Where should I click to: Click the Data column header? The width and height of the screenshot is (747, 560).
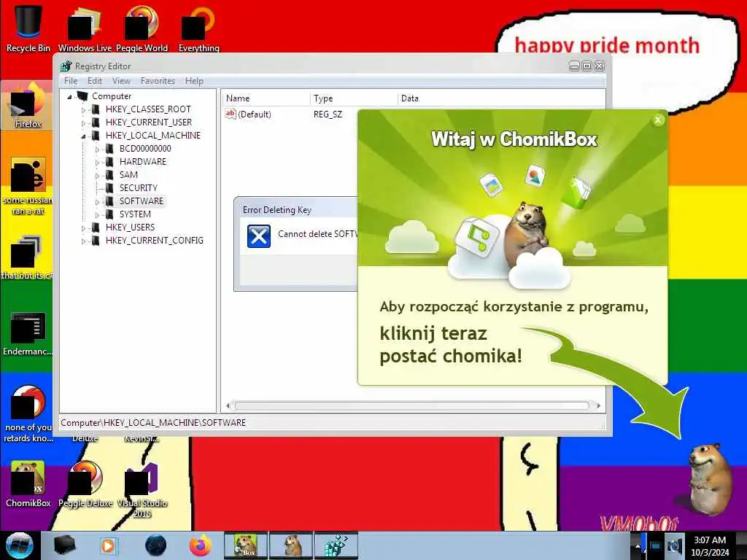(501, 98)
